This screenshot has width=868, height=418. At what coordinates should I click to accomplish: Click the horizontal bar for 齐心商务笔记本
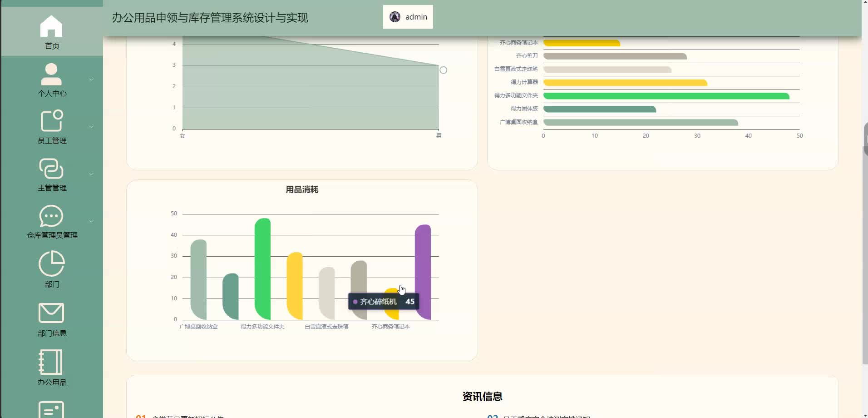[x=582, y=43]
